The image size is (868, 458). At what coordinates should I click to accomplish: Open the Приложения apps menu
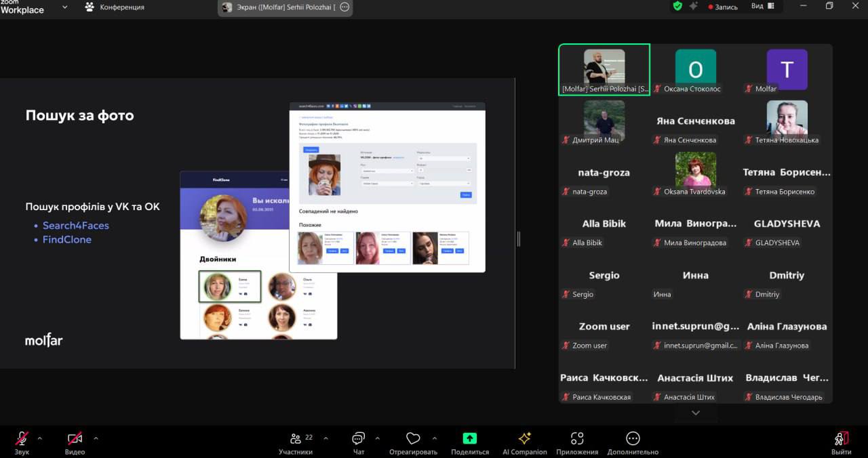[577, 442]
